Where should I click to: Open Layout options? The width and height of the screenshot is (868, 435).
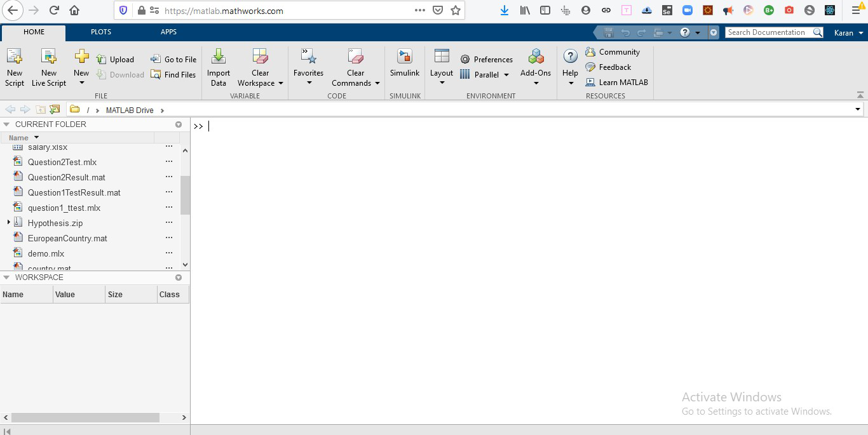tap(442, 67)
